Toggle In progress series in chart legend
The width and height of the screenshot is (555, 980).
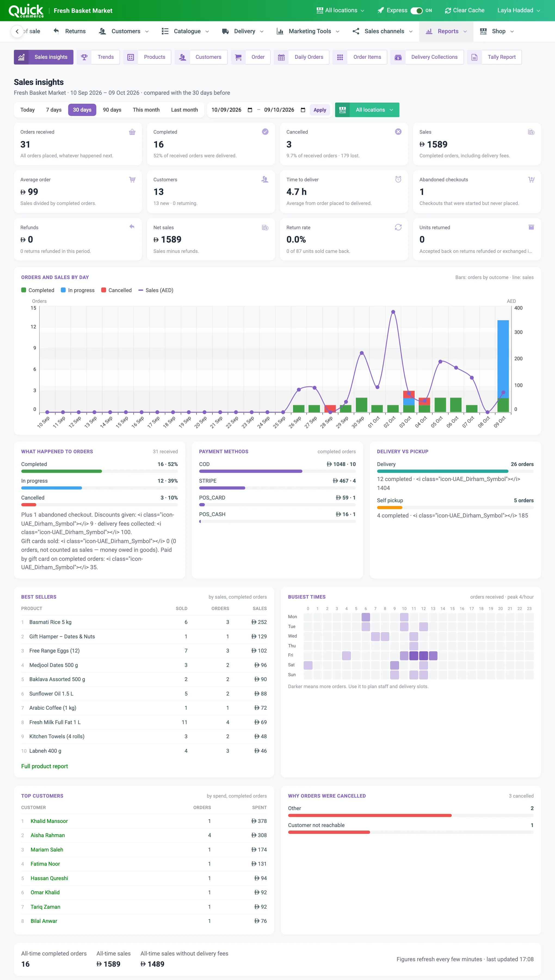pyautogui.click(x=78, y=290)
